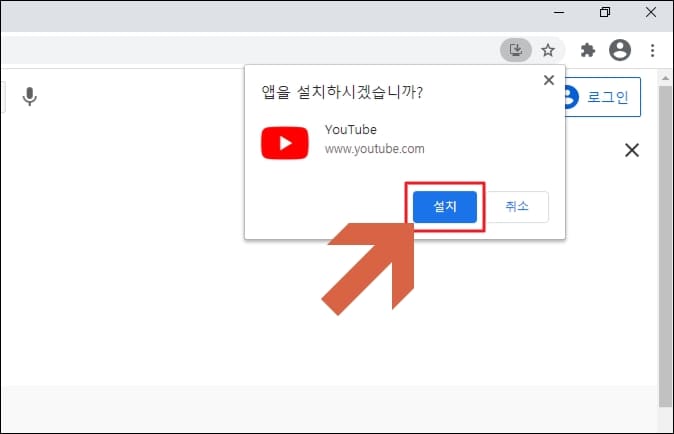Click the www.youtube.com text in dialog
The height and width of the screenshot is (434, 674).
coord(374,149)
